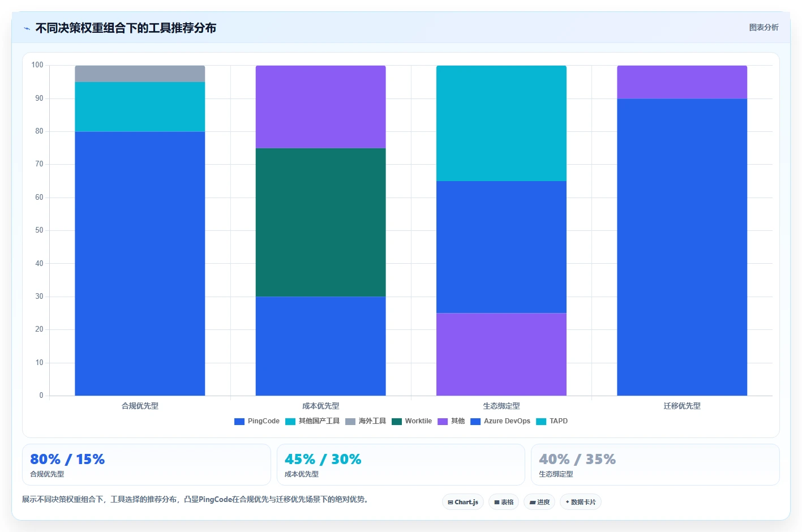Select the purple 其他 segment in 成本优先型 bar
This screenshot has width=802, height=532.
(x=320, y=107)
